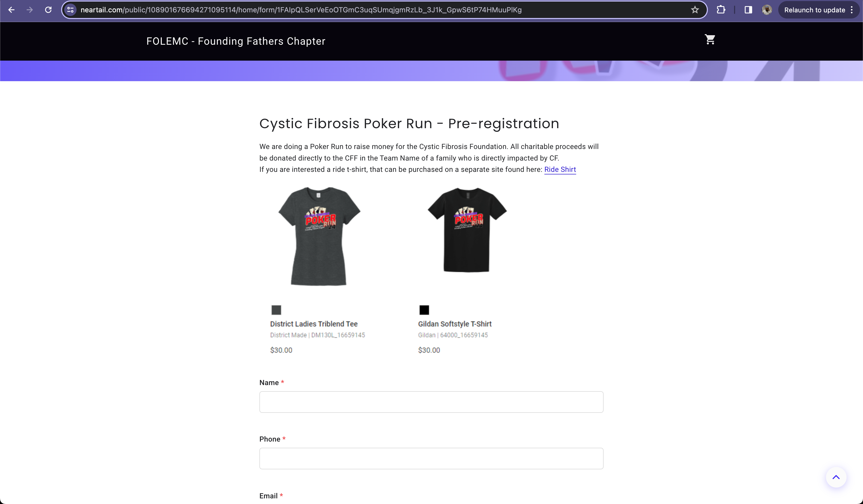The image size is (863, 504).
Task: Reload the current page
Action: coord(48,10)
